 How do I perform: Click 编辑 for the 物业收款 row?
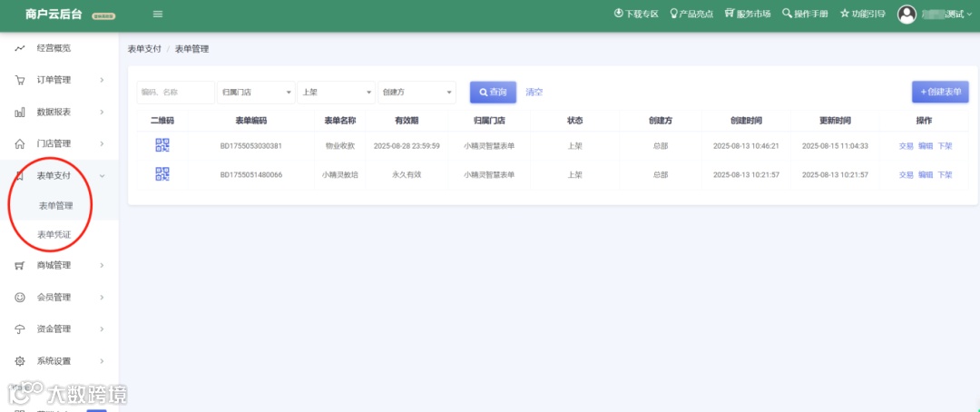point(926,146)
